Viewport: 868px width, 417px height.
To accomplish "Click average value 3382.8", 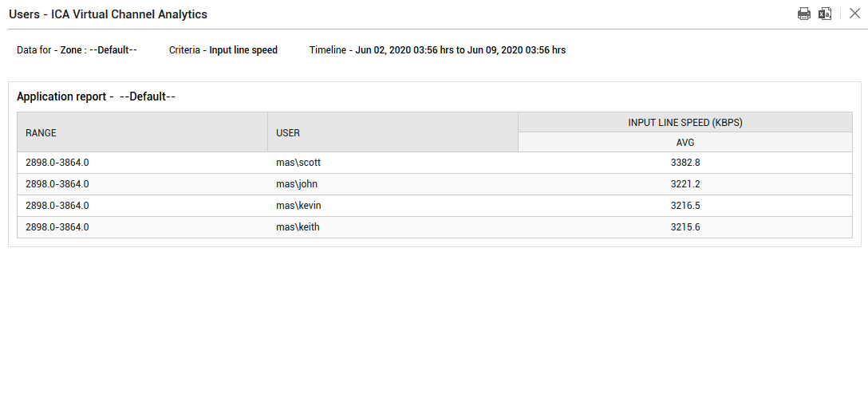I will (x=685, y=163).
